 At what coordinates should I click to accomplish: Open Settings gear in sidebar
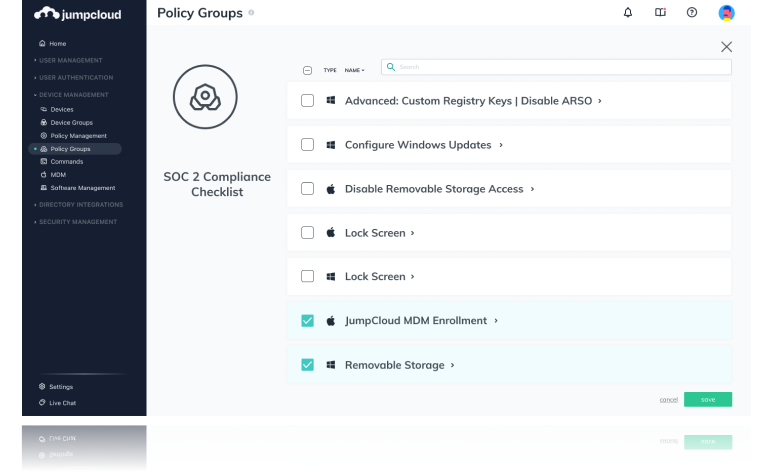pos(55,386)
